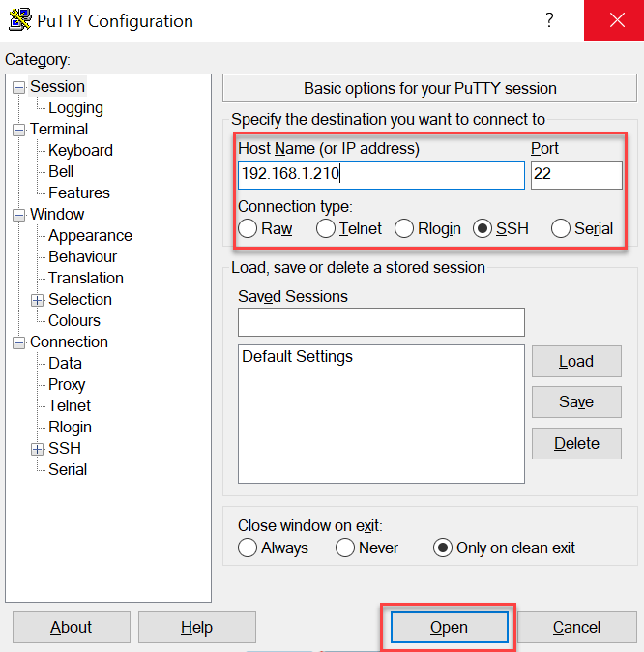Expand the SSH tree node
The width and height of the screenshot is (644, 652).
click(x=38, y=449)
